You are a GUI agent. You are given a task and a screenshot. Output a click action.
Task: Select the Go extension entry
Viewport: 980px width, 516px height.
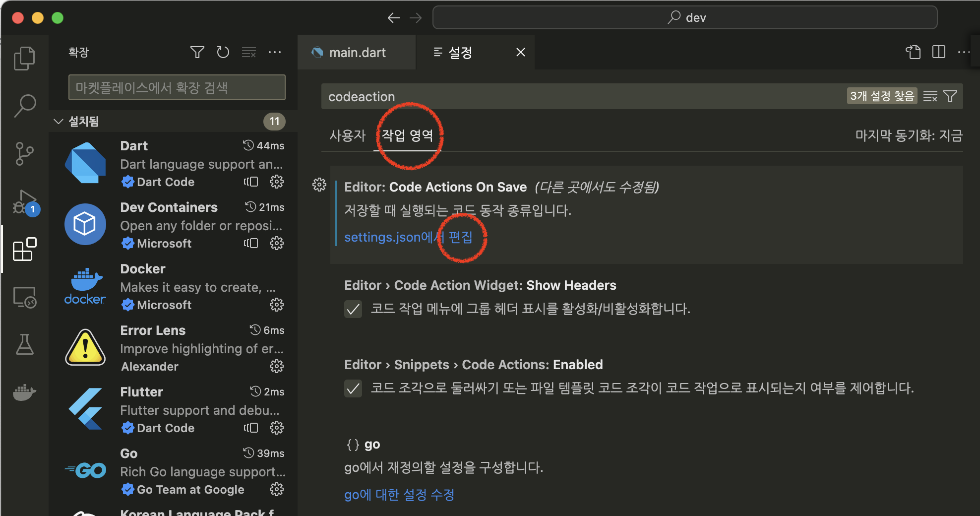coord(174,471)
